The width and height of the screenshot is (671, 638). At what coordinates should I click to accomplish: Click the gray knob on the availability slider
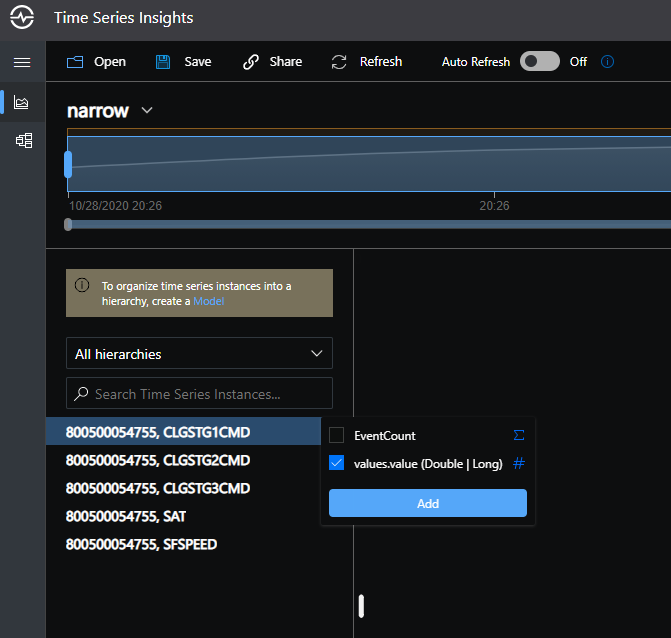[x=68, y=224]
